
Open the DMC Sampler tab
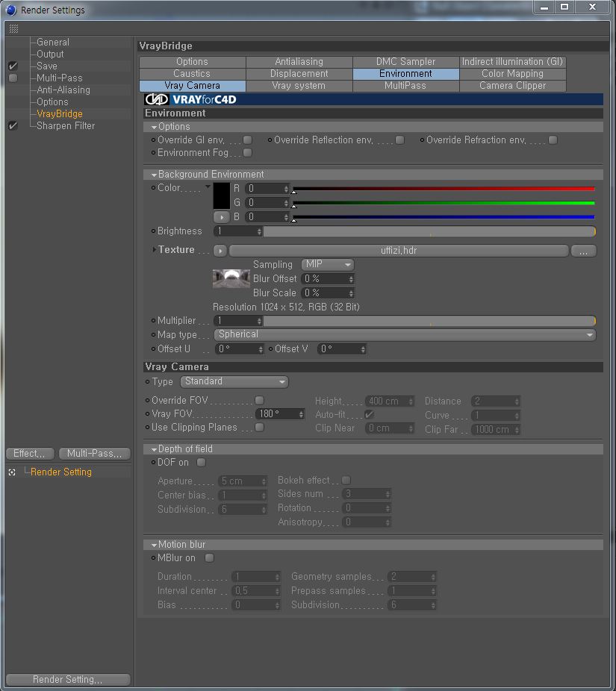click(405, 62)
